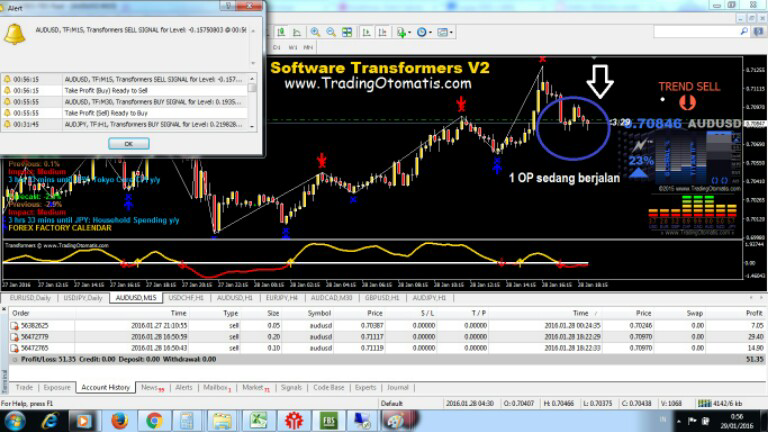The width and height of the screenshot is (768, 432).
Task: Expand dropdown arrow beside indicators icon
Action: tap(409, 32)
